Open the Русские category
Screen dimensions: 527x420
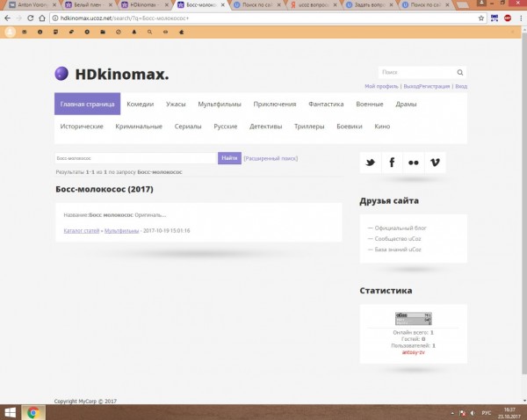click(226, 127)
